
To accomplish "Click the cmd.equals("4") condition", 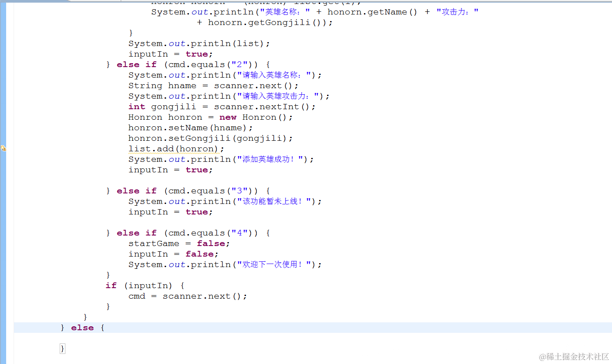I will (x=211, y=233).
